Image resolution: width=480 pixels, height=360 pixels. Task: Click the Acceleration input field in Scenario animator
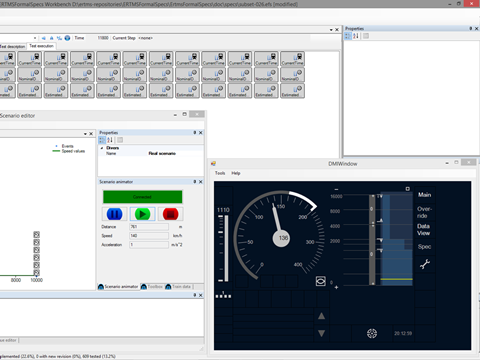coord(149,245)
